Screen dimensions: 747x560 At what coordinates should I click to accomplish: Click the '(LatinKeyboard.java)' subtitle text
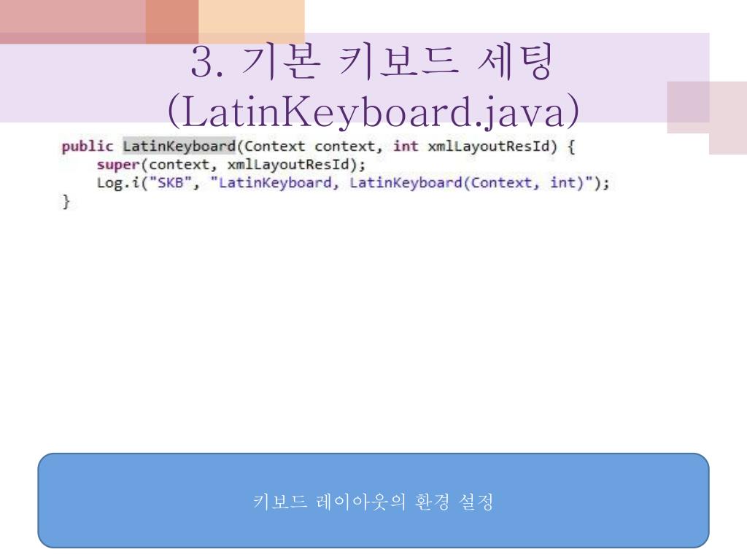tap(373, 112)
